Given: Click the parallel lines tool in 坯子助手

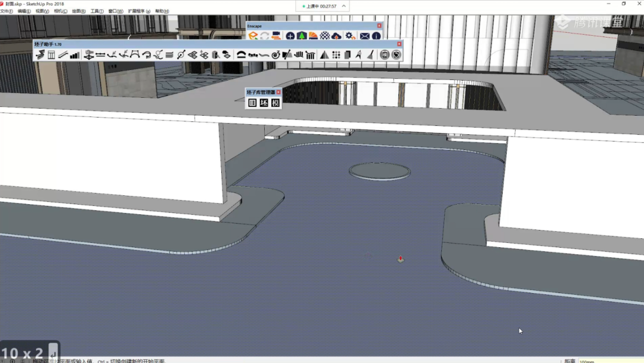Looking at the screenshot, I should pos(100,55).
